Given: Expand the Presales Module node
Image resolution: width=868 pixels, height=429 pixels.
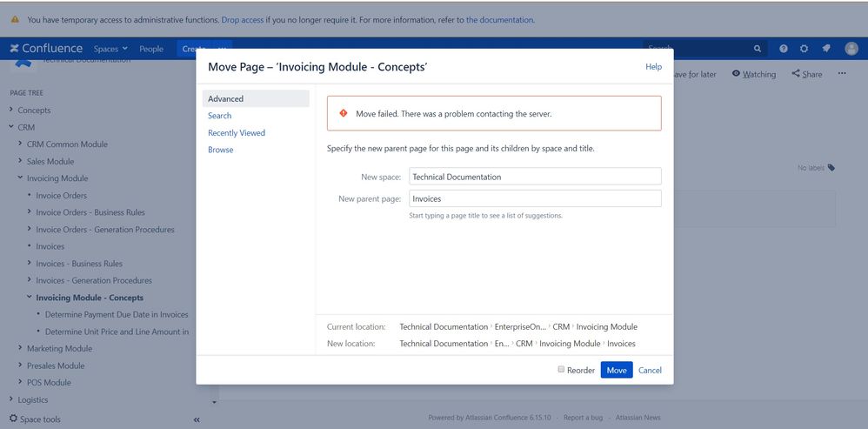Looking at the screenshot, I should point(20,365).
